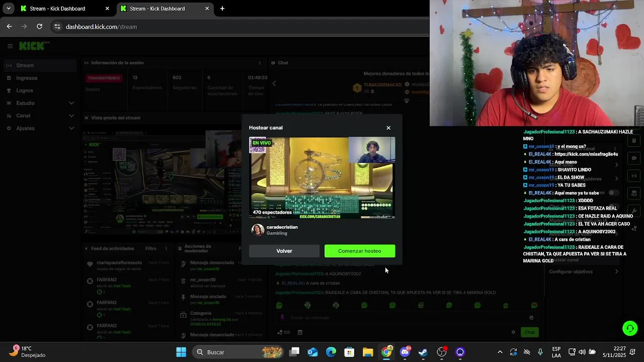Open a new browser tab
This screenshot has height=362, width=644.
pyautogui.click(x=222, y=9)
